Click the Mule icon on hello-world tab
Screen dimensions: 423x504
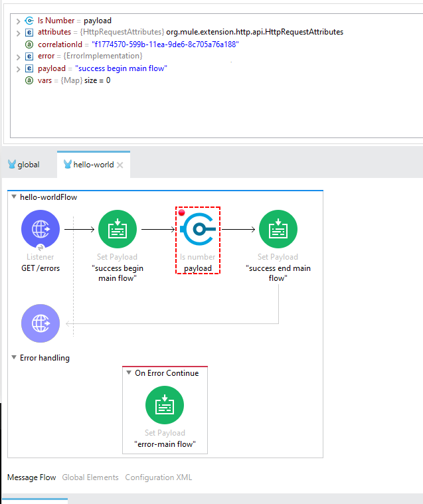click(68, 164)
